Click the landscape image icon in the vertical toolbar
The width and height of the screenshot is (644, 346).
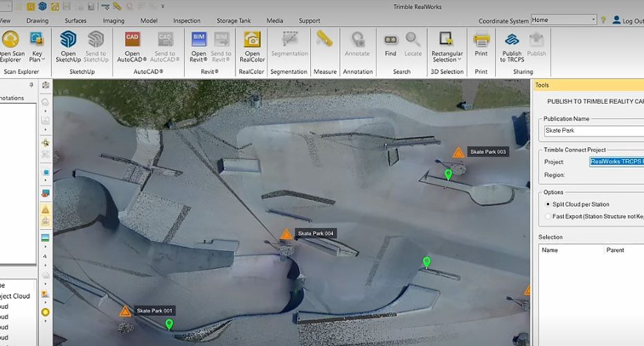pyautogui.click(x=45, y=237)
